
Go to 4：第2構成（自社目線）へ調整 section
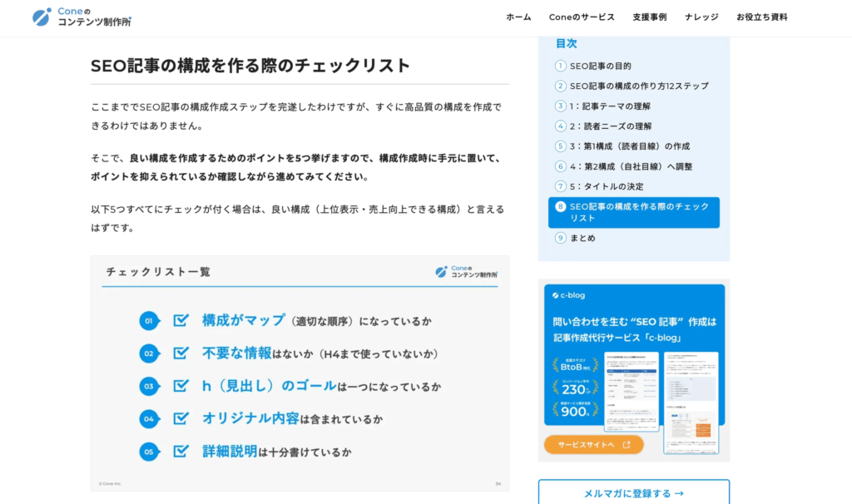[x=631, y=166]
